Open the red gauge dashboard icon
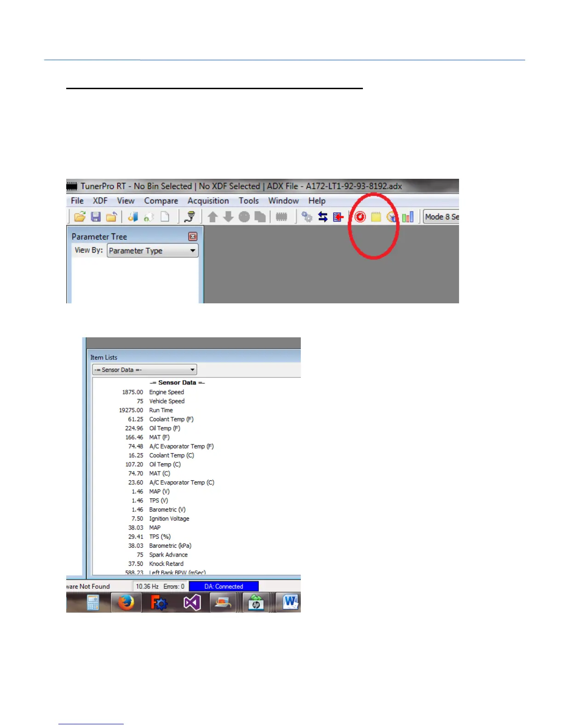The height and width of the screenshot is (728, 563). [x=360, y=217]
